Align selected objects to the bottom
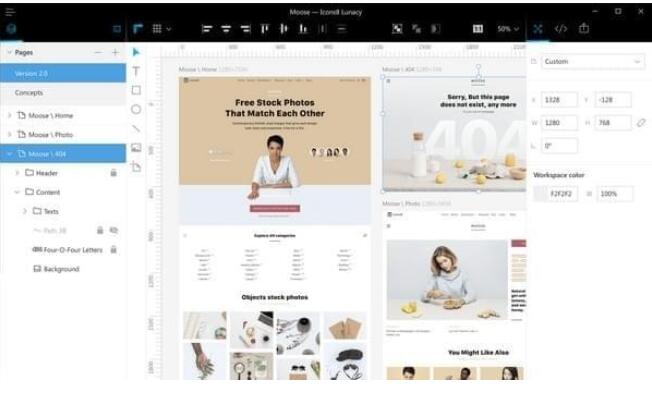This screenshot has height=399, width=652. 303,29
